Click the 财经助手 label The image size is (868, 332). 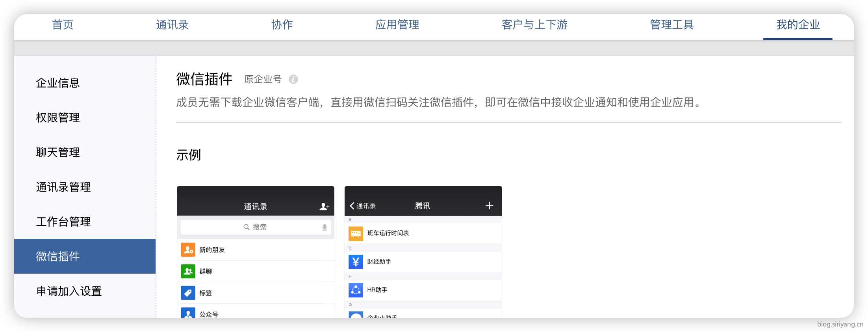(x=379, y=261)
